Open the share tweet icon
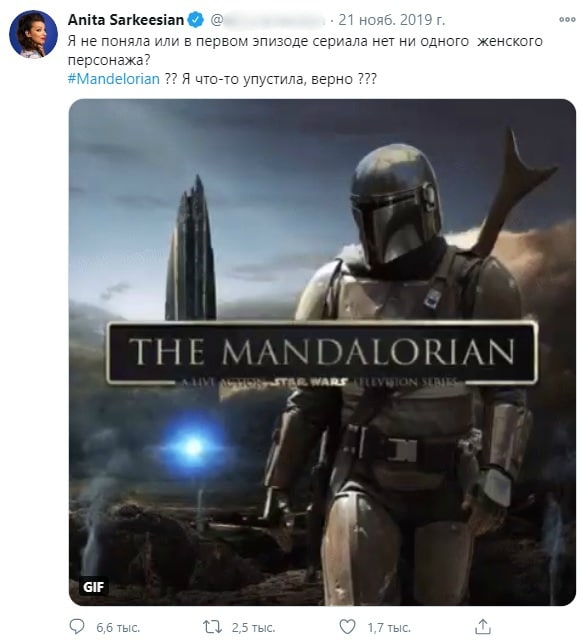This screenshot has width=588, height=640. [x=483, y=626]
